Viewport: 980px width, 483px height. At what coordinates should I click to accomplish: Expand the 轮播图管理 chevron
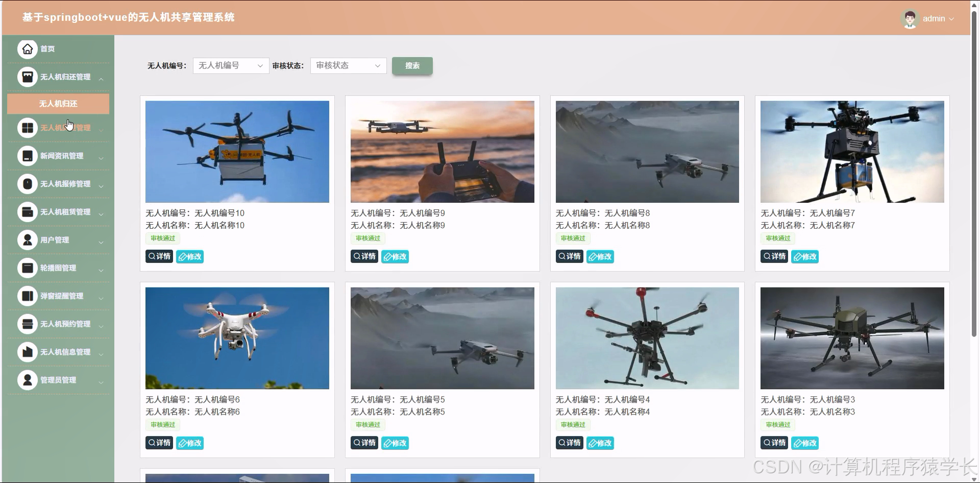point(101,270)
